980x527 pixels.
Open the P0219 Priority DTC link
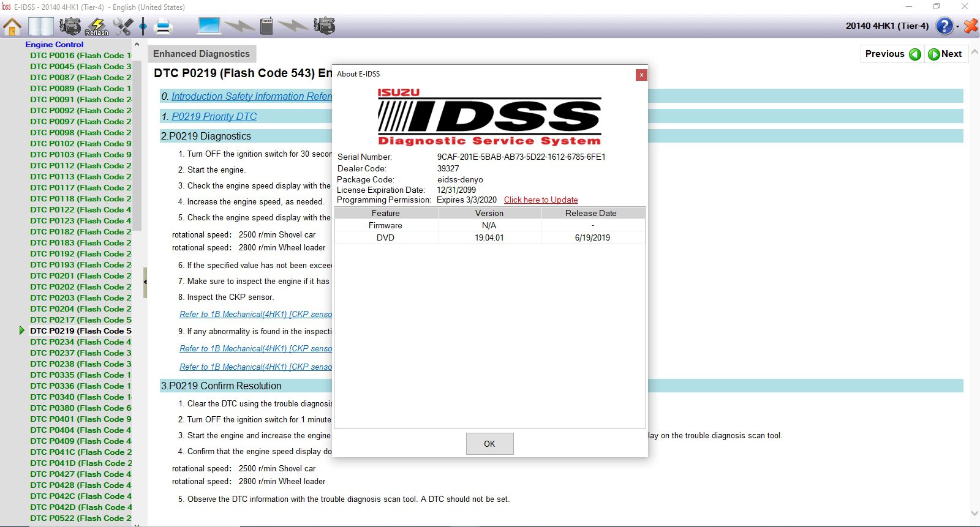coord(214,116)
